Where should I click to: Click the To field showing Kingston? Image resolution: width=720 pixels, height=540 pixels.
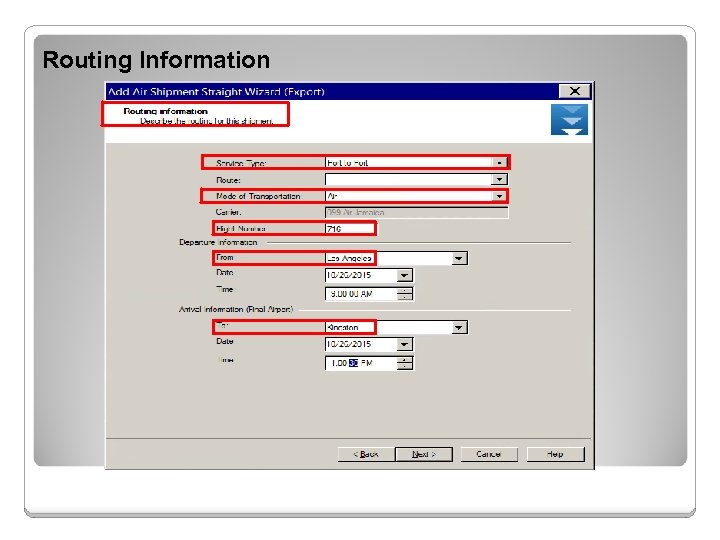pos(396,327)
